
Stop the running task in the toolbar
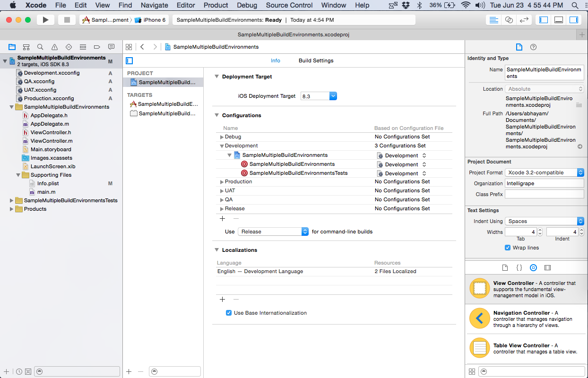pyautogui.click(x=67, y=20)
